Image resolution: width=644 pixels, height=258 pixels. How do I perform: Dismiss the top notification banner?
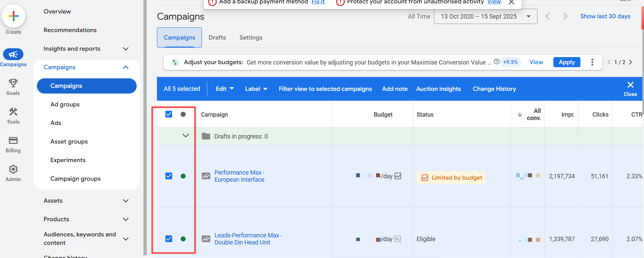(511, 2)
